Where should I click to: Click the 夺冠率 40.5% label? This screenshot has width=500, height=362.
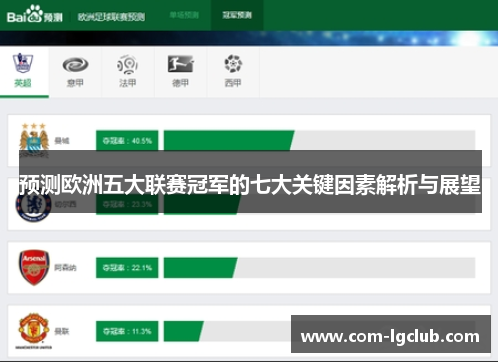(127, 141)
